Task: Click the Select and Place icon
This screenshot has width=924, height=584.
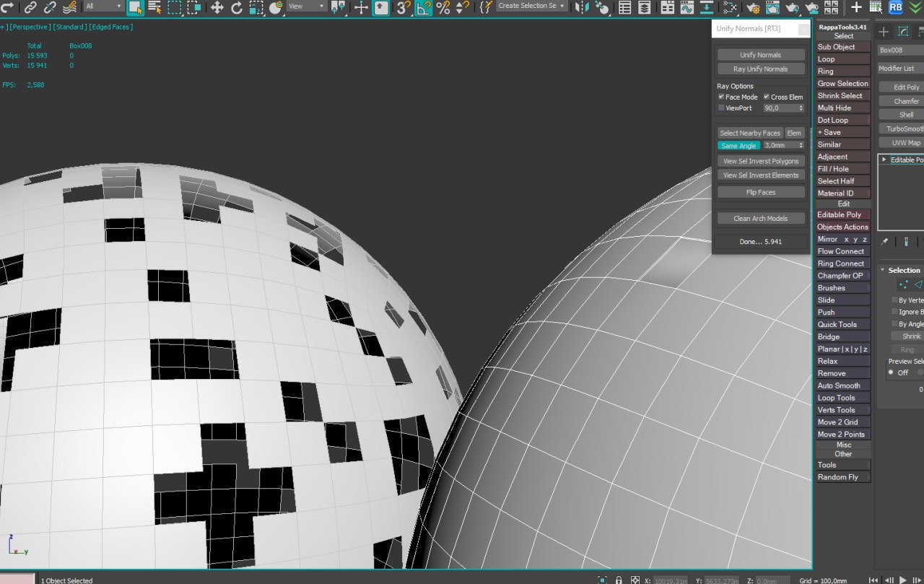Action: click(x=276, y=7)
